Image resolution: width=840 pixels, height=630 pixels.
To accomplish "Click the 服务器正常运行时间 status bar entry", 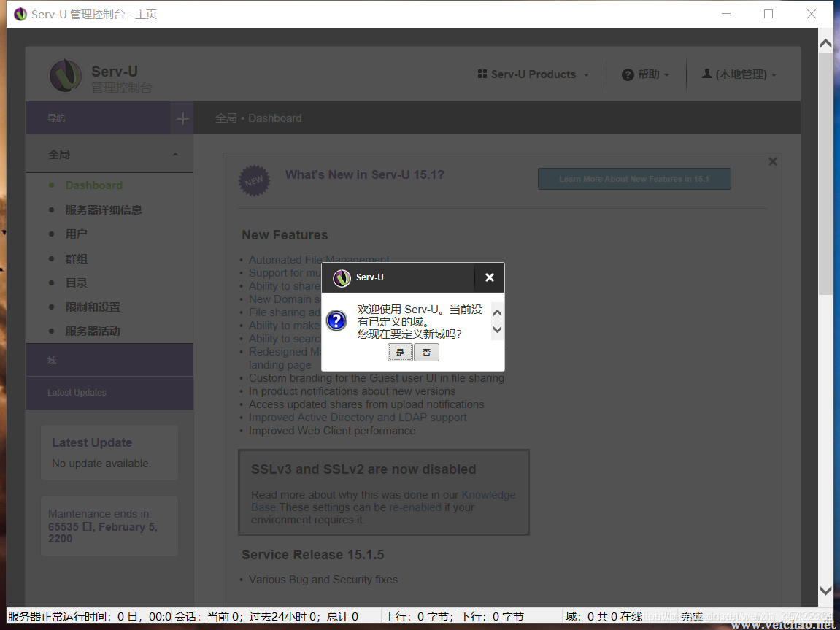I will click(90, 617).
